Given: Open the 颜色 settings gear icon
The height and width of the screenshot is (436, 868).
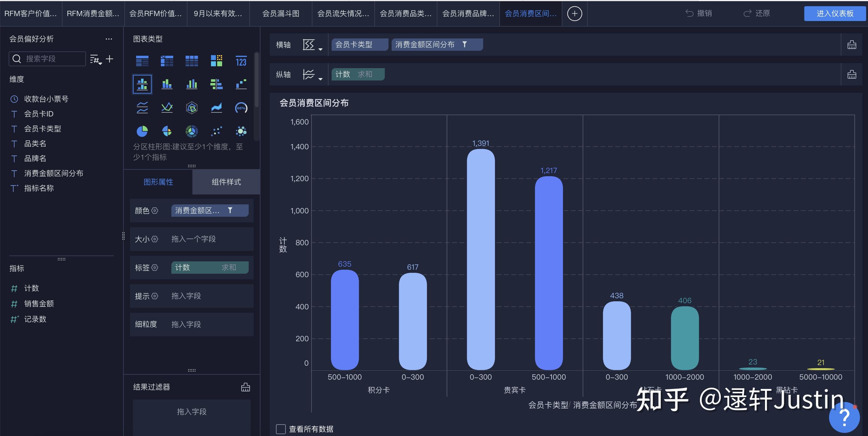Looking at the screenshot, I should [x=155, y=210].
